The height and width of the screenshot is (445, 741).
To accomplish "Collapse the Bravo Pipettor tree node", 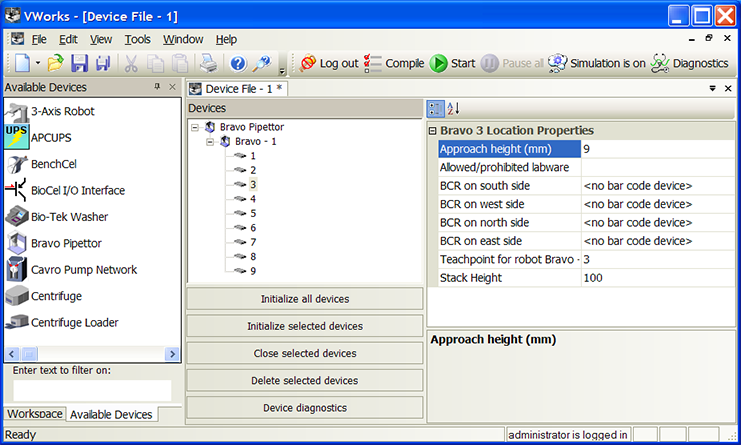I will 195,127.
